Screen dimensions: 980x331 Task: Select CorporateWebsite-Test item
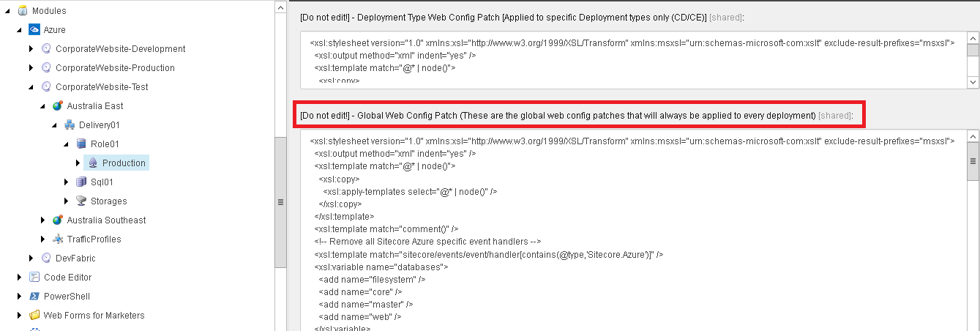102,87
